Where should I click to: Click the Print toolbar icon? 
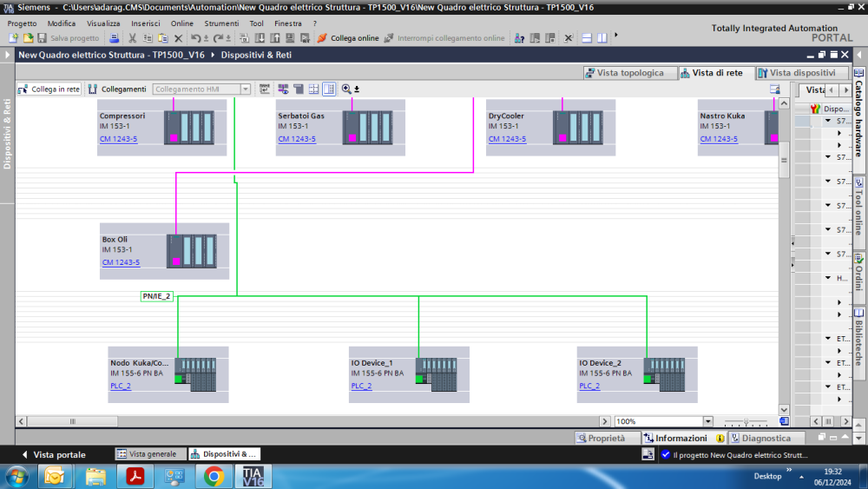[x=114, y=38]
